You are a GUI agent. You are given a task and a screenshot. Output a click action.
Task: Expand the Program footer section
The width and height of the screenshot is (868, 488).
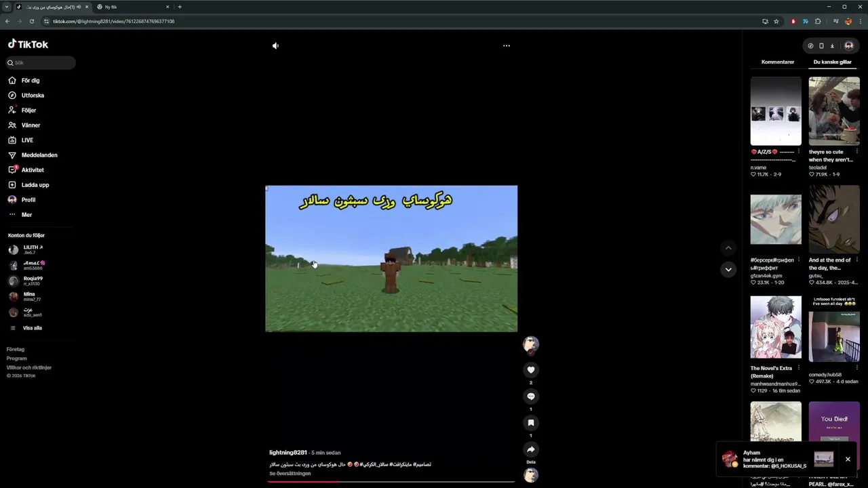(17, 359)
